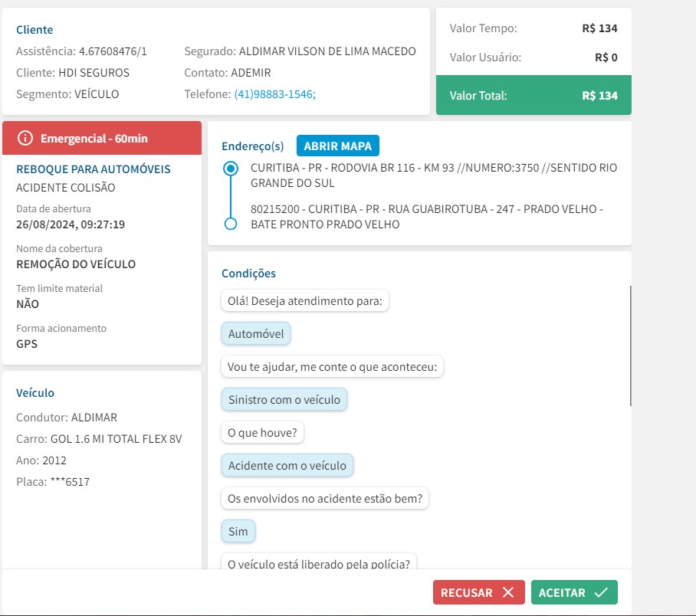696x616 pixels.
Task: Select the Automóvel answer chip
Action: pos(256,334)
